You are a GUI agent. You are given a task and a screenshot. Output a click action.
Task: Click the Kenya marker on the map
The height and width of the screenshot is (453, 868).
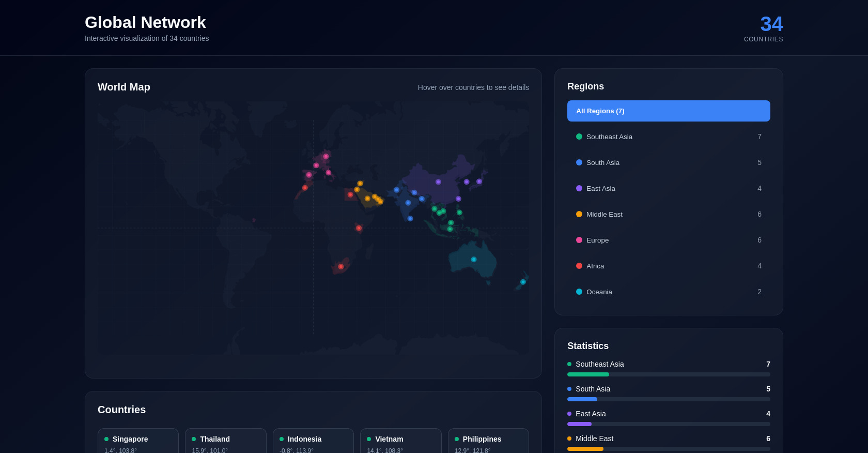(359, 228)
